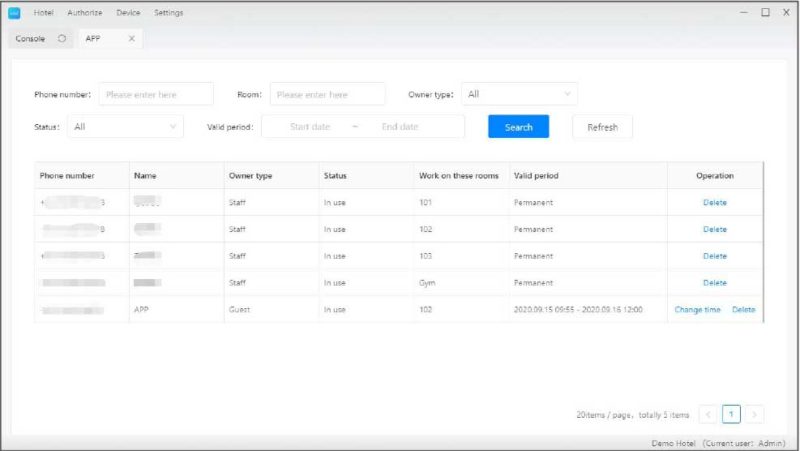Click the Refresh button
Viewport: 800px width, 451px height.
point(602,127)
